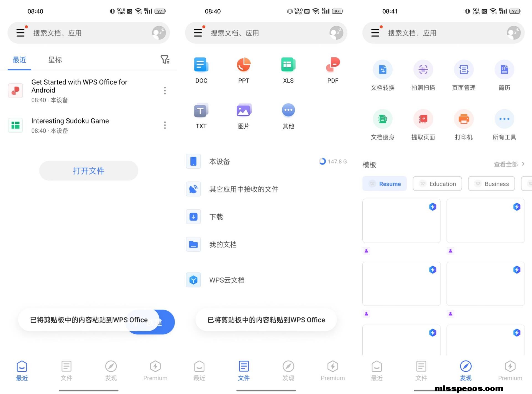Open second-row left template thumbnail
This screenshot has height=394, width=532.
click(x=401, y=284)
